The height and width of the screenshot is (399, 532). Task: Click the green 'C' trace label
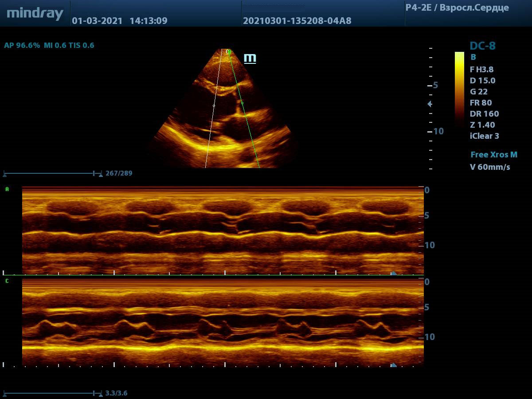[7, 281]
